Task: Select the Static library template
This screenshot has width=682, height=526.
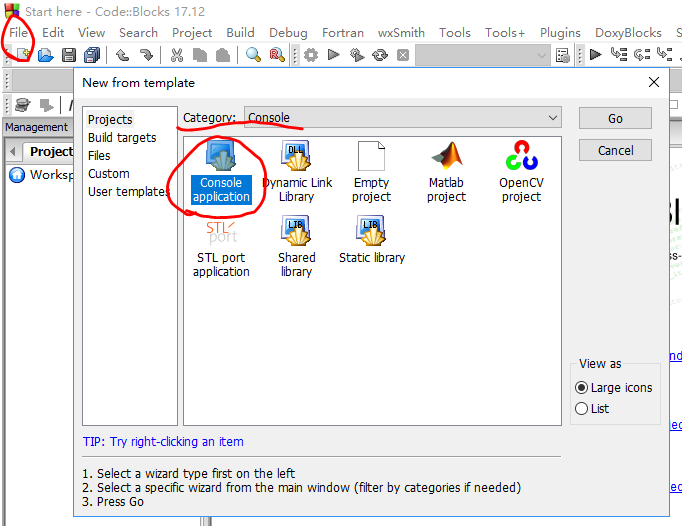Action: pos(372,240)
